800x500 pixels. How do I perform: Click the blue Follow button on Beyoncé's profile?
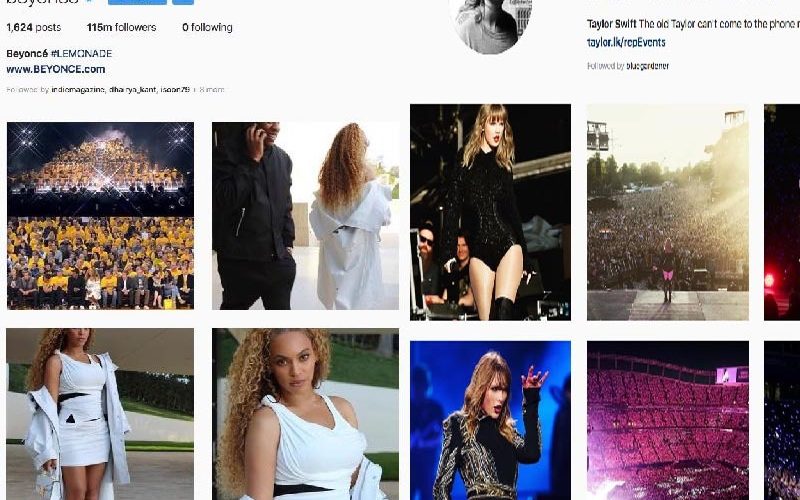[137, 2]
